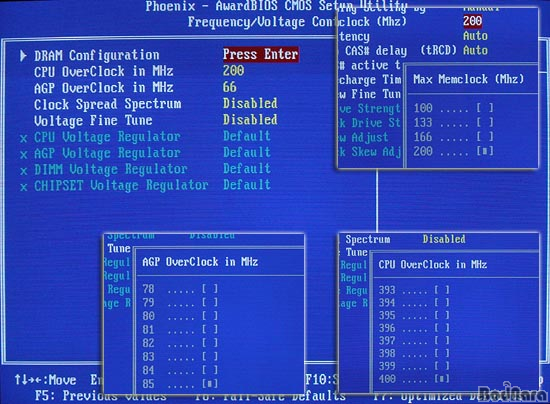
Task: Click F5: Previous Values hint
Action: click(101, 396)
